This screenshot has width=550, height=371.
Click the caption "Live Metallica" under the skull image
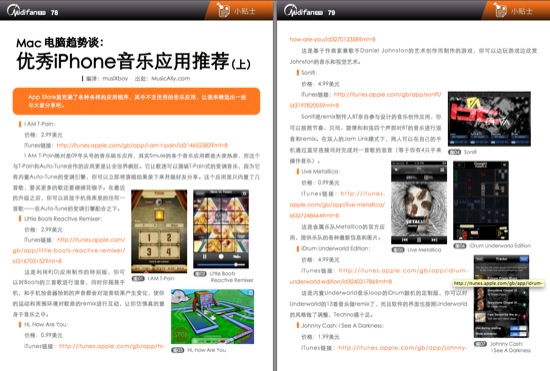click(424, 250)
